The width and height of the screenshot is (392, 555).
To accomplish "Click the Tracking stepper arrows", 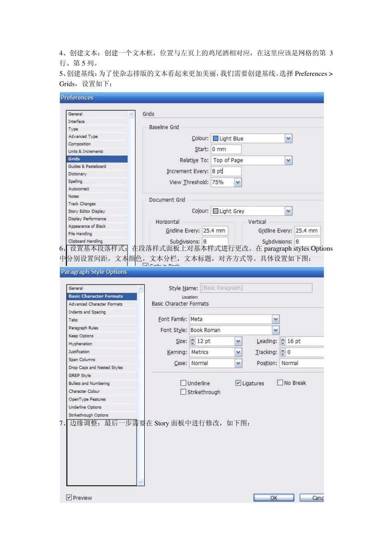I will (x=283, y=352).
